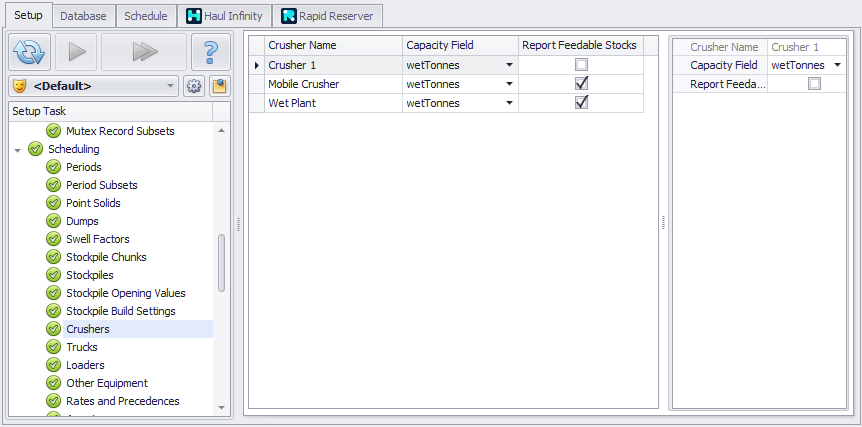This screenshot has width=862, height=427.
Task: Click the single-arrow run button
Action: coord(76,52)
